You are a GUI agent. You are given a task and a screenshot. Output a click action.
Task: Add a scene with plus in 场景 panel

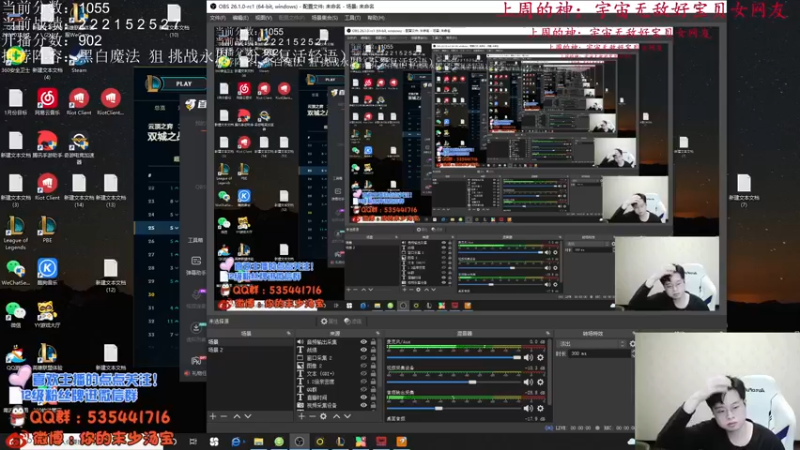pyautogui.click(x=213, y=416)
